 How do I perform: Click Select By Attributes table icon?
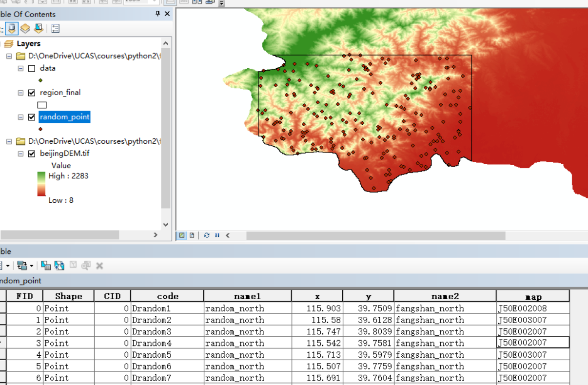coord(46,266)
